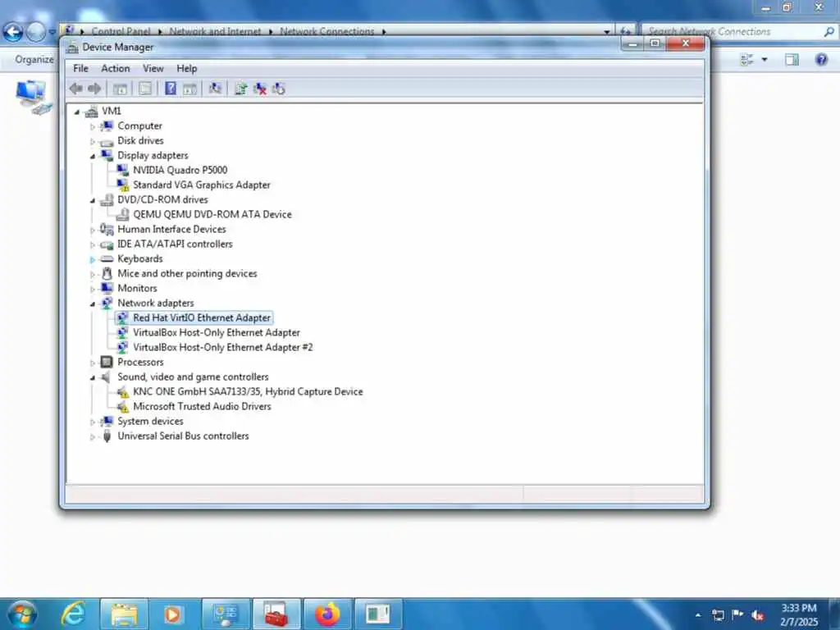Click the Uninstall device icon with red X
The image size is (840, 630).
click(260, 89)
